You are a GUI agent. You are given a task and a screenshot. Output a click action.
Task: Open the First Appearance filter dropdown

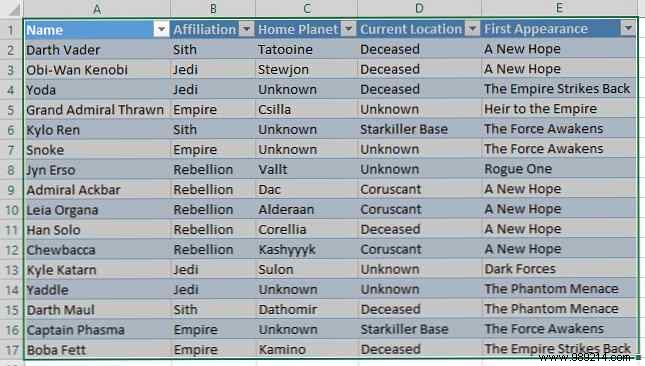click(x=628, y=28)
